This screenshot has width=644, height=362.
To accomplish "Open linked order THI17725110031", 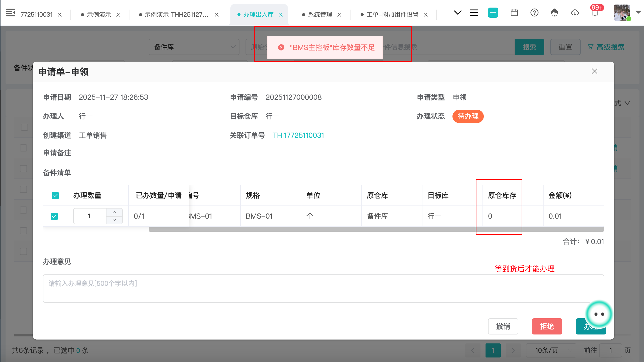I will tap(298, 136).
